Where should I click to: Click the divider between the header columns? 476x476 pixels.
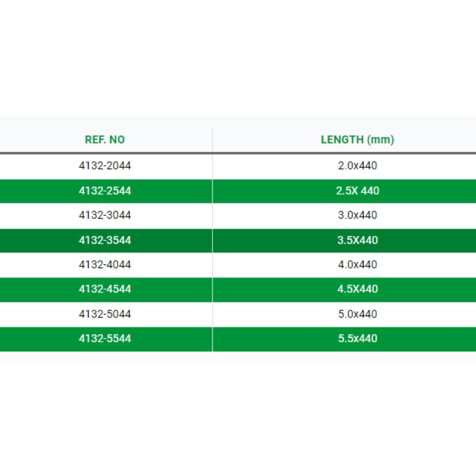tap(212, 140)
